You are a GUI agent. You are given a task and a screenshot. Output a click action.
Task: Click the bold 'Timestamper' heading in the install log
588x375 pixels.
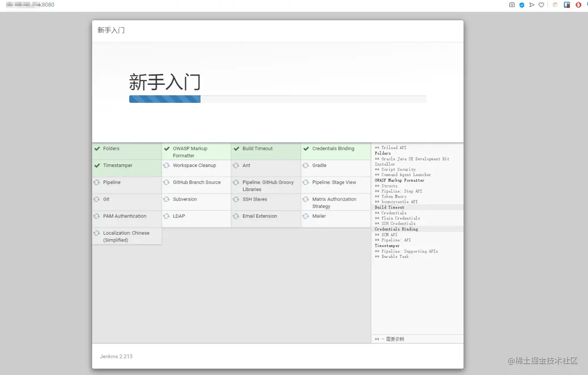point(387,246)
